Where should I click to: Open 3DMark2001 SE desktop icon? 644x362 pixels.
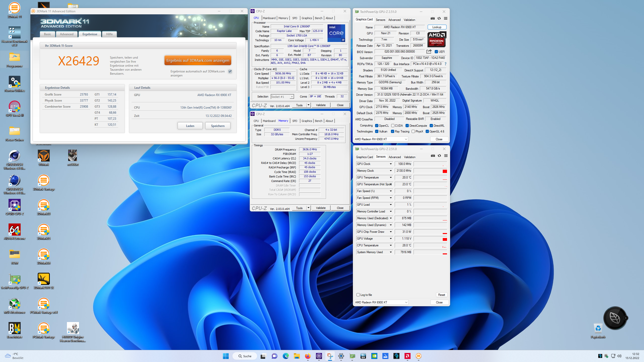[x=44, y=281]
